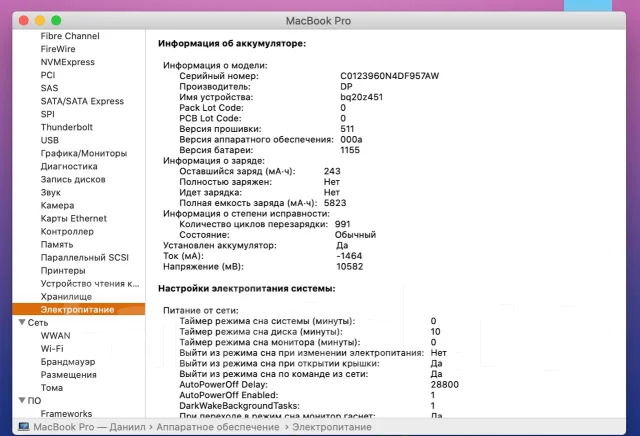This screenshot has width=640, height=436.
Task: Click manufacturer value DP
Action: click(x=346, y=87)
